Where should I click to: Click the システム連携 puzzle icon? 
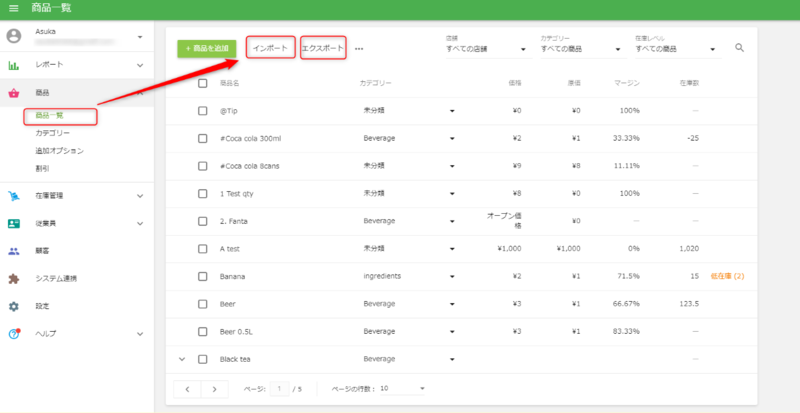point(14,279)
